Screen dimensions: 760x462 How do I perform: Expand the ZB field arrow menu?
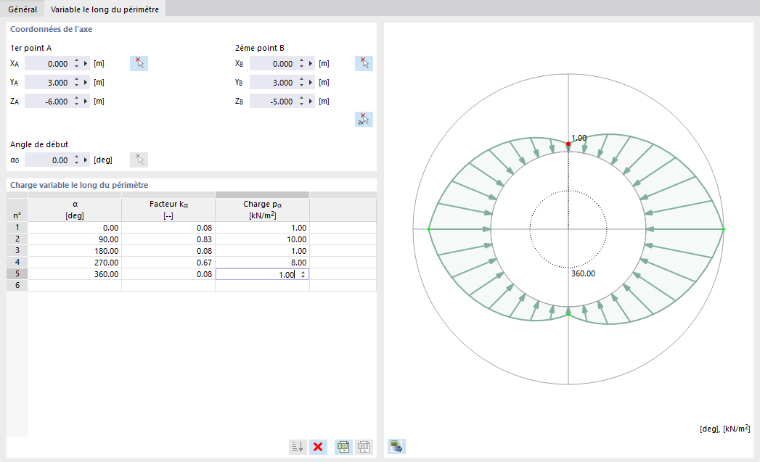tap(311, 101)
